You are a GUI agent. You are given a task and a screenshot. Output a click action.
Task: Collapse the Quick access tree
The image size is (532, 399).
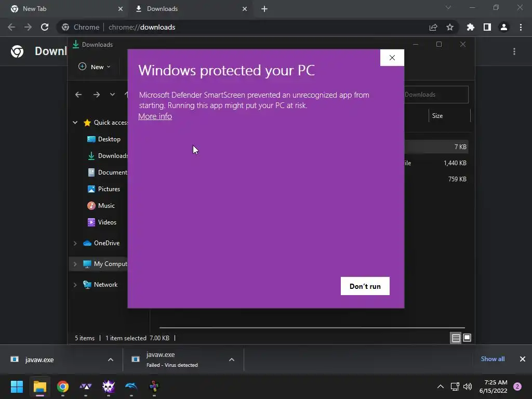pos(75,123)
